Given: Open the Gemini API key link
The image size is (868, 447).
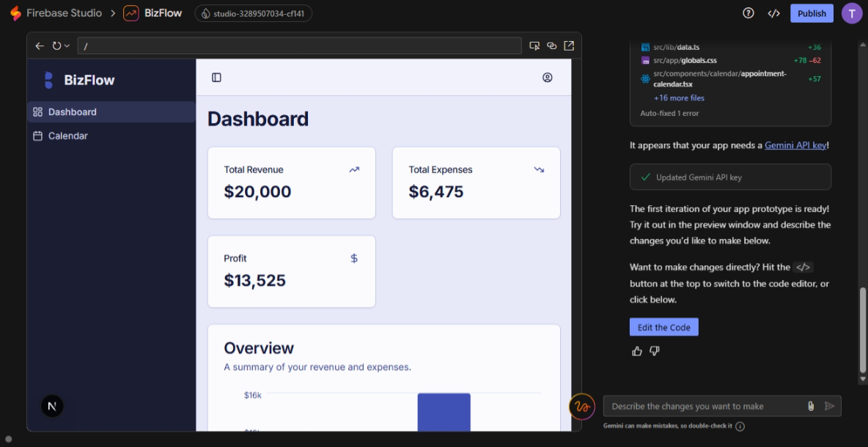Looking at the screenshot, I should click(x=795, y=145).
